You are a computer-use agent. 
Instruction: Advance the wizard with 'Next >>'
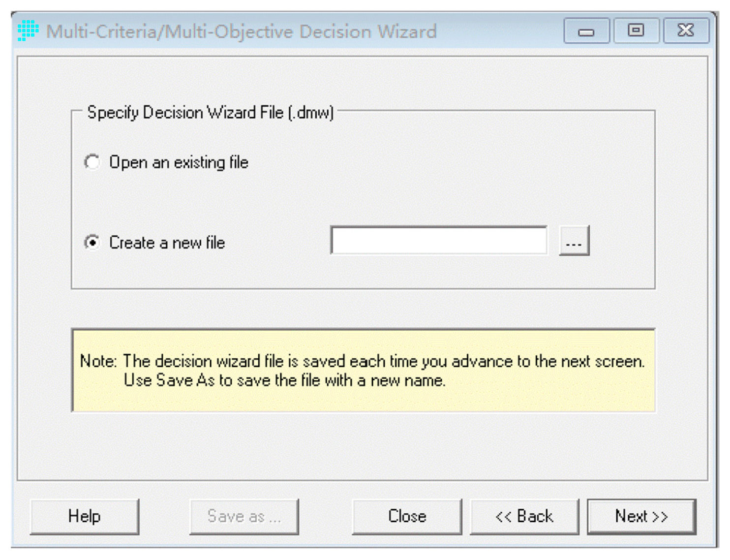coord(641,516)
